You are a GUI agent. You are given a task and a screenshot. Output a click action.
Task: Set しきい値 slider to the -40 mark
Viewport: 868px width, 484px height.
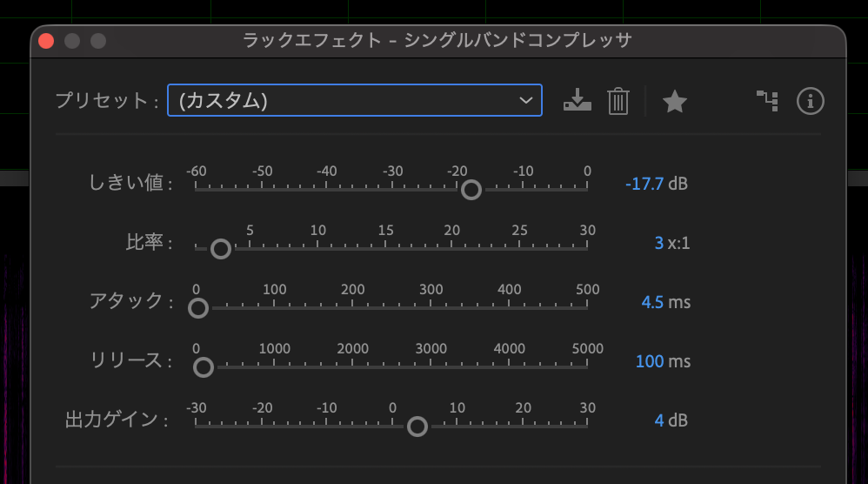326,189
